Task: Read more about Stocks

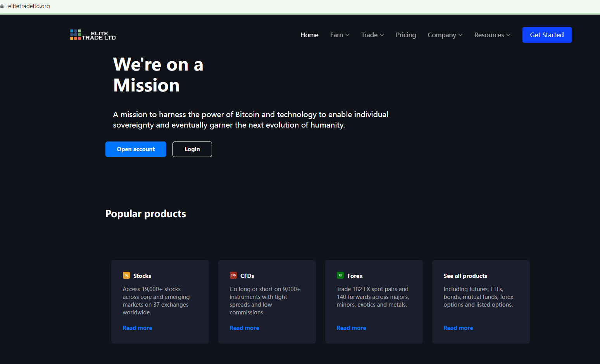Action: pyautogui.click(x=137, y=328)
